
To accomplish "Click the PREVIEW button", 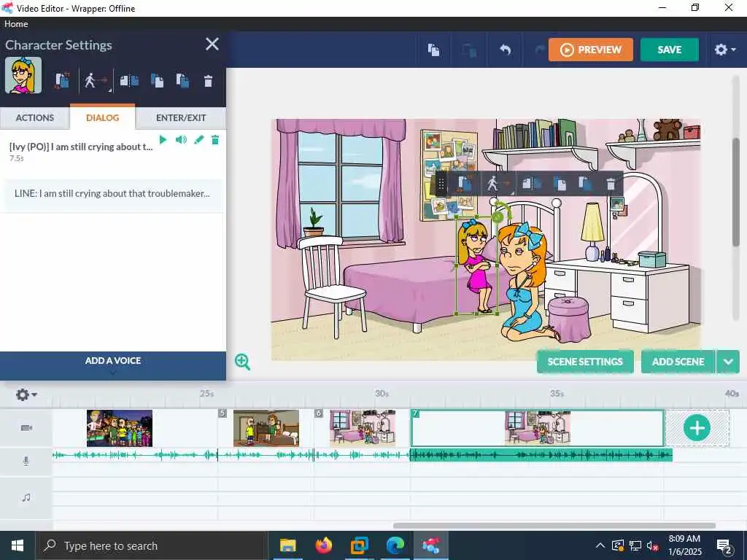I will (x=591, y=50).
